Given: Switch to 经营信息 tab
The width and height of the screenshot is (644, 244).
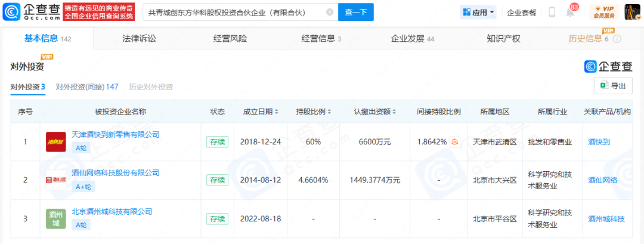Looking at the screenshot, I should pyautogui.click(x=321, y=39).
